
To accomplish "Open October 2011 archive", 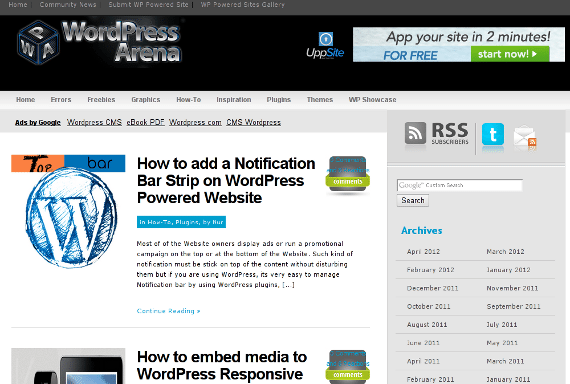I will click(428, 307).
